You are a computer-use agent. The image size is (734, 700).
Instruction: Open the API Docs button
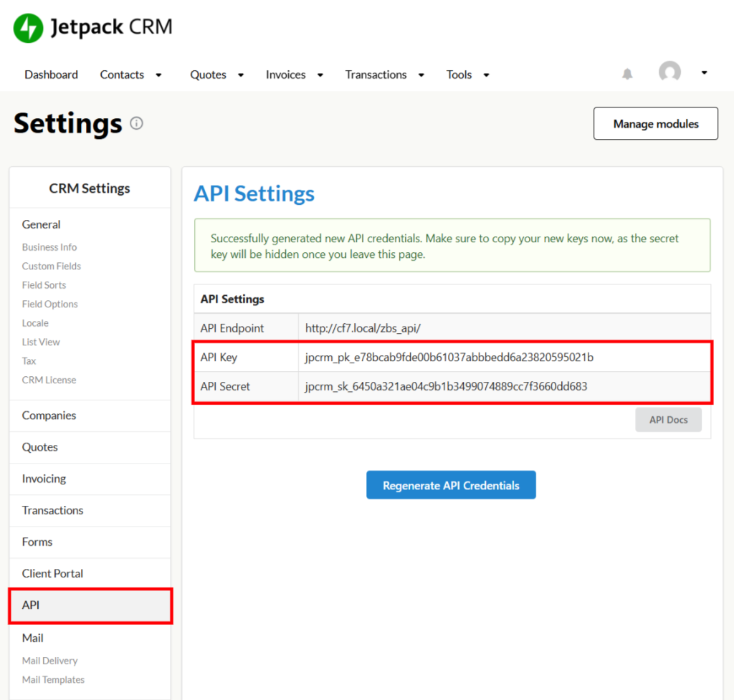[668, 420]
